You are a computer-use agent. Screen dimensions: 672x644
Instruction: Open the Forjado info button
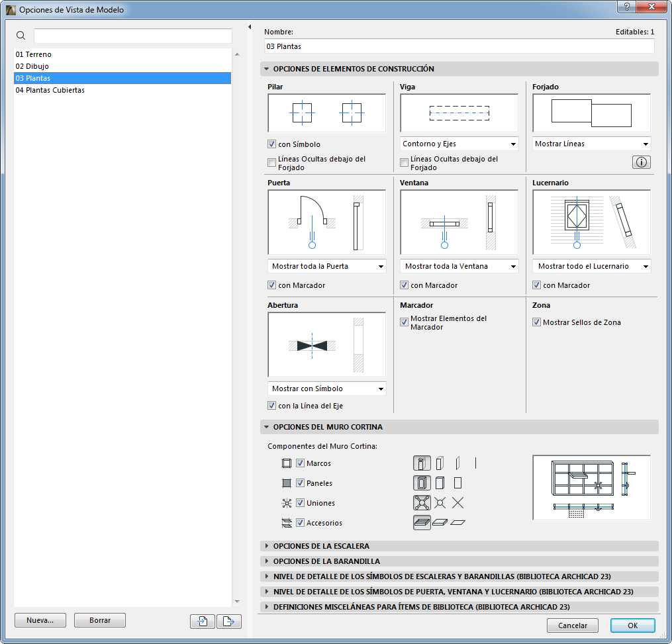640,161
